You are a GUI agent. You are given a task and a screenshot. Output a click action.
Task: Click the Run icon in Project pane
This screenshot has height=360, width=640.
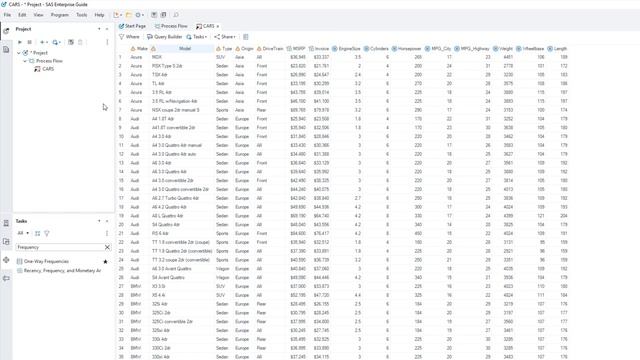(x=20, y=42)
